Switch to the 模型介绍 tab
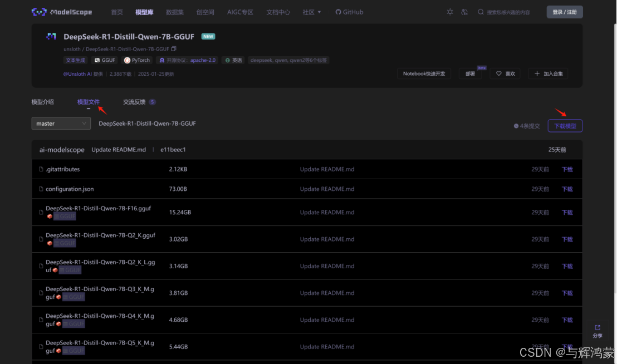Viewport: 617px width, 364px height. point(42,102)
